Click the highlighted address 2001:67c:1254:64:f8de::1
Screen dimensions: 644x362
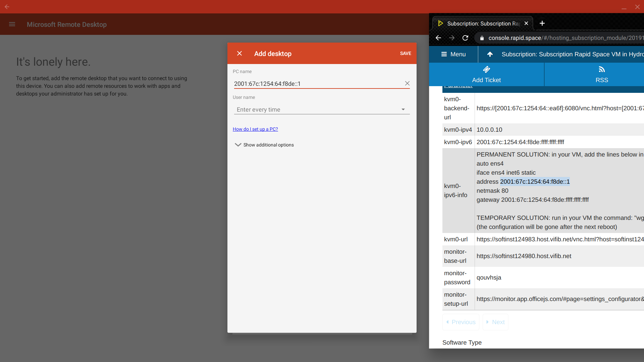(x=535, y=182)
